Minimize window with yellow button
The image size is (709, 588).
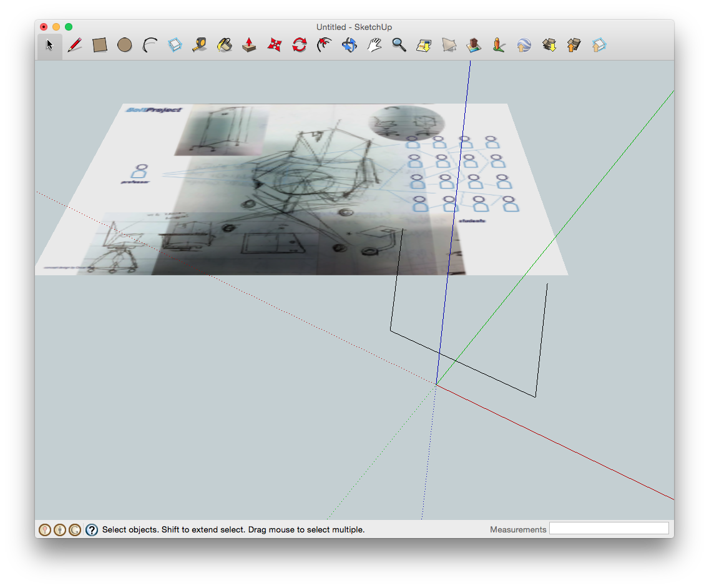tap(56, 27)
